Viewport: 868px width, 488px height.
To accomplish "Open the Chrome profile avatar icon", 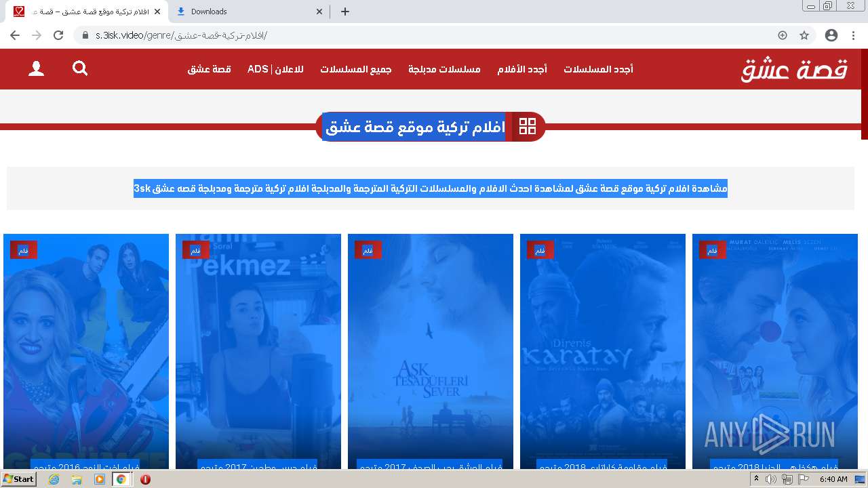I will coord(831,35).
